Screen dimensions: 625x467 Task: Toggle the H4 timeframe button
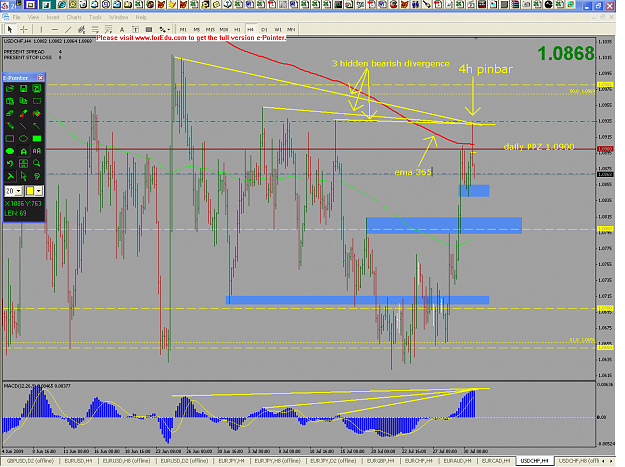[x=251, y=29]
